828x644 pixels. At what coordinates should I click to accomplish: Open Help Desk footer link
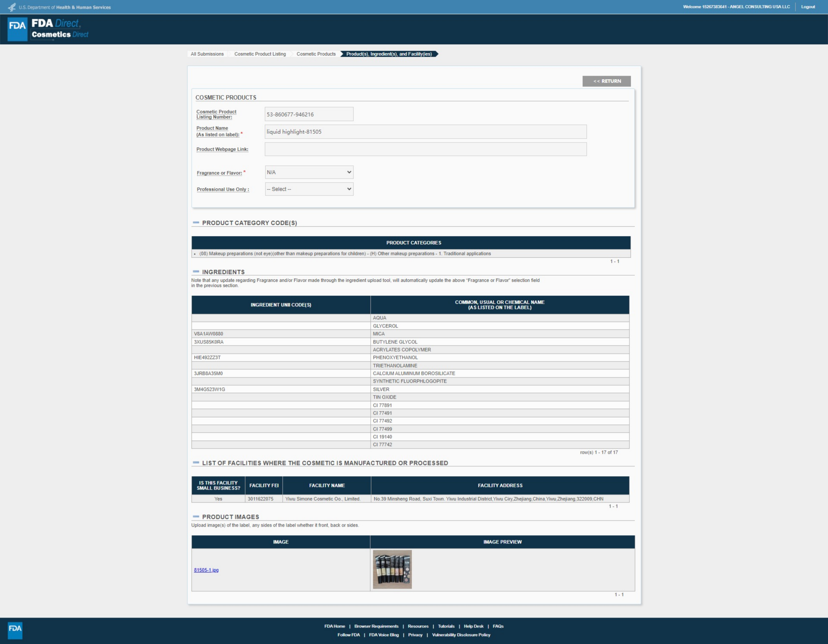[473, 626]
